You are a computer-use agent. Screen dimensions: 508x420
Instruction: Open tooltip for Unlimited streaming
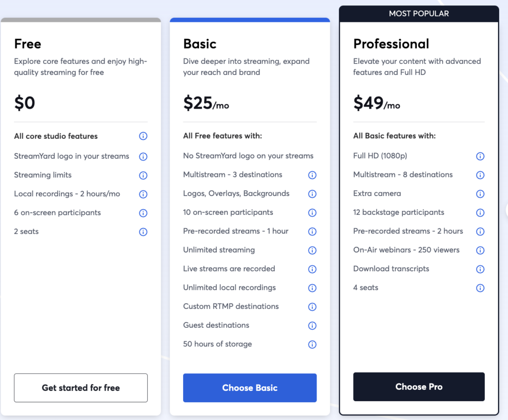coord(312,250)
